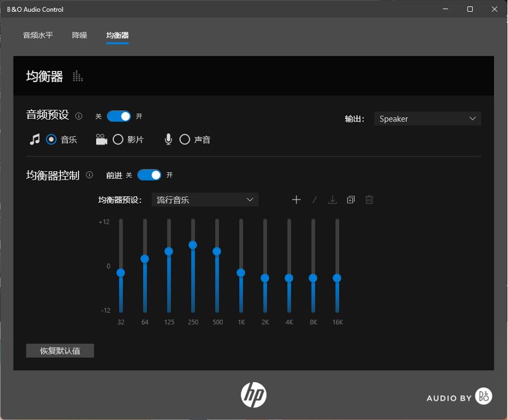
Task: Click the 250 Hz equalizer slider handle
Action: pos(192,245)
